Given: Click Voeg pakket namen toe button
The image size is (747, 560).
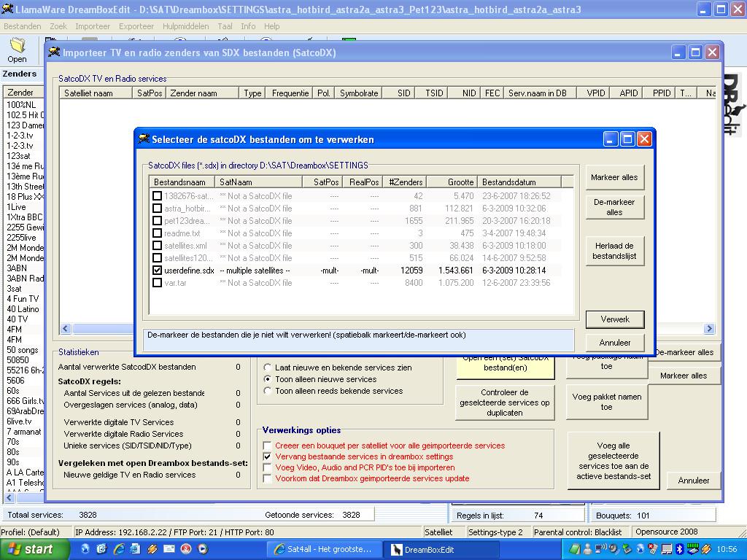Looking at the screenshot, I should click(x=606, y=402).
